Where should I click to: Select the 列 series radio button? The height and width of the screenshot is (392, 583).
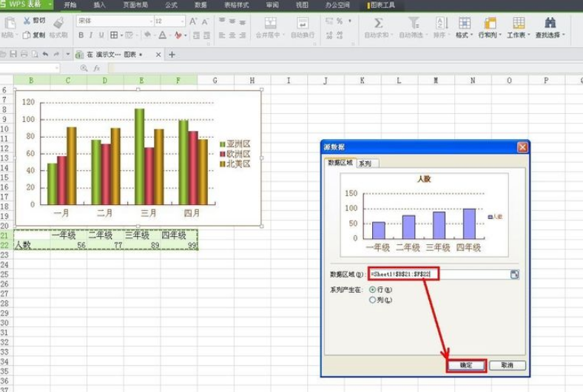(x=372, y=300)
